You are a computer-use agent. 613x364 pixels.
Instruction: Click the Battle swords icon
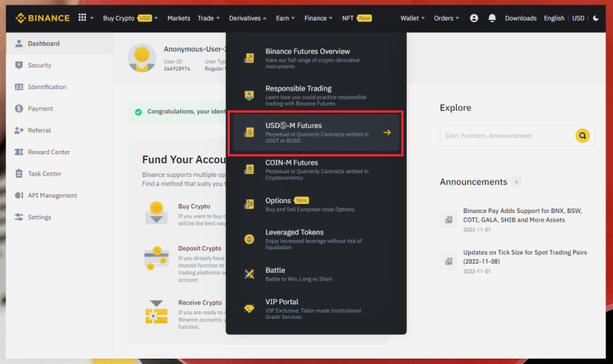pos(249,274)
